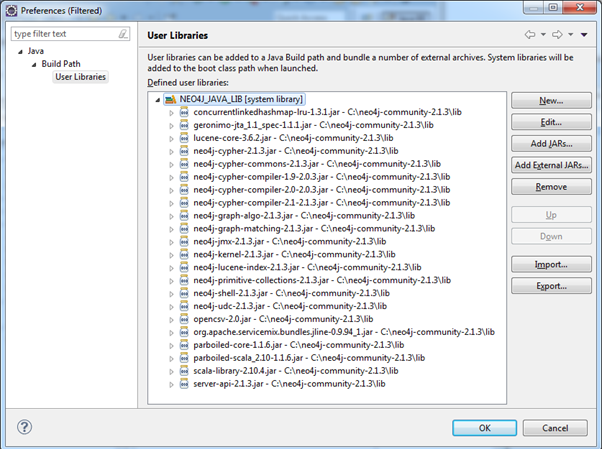Expand the parboiled-scala_2.10-1.1.6.jar entry
The image size is (603, 449).
(171, 359)
